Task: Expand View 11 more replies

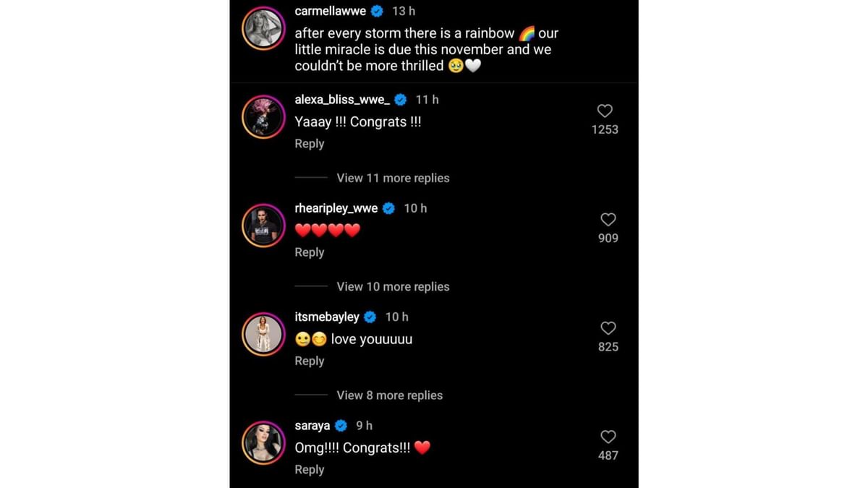Action: pyautogui.click(x=393, y=178)
